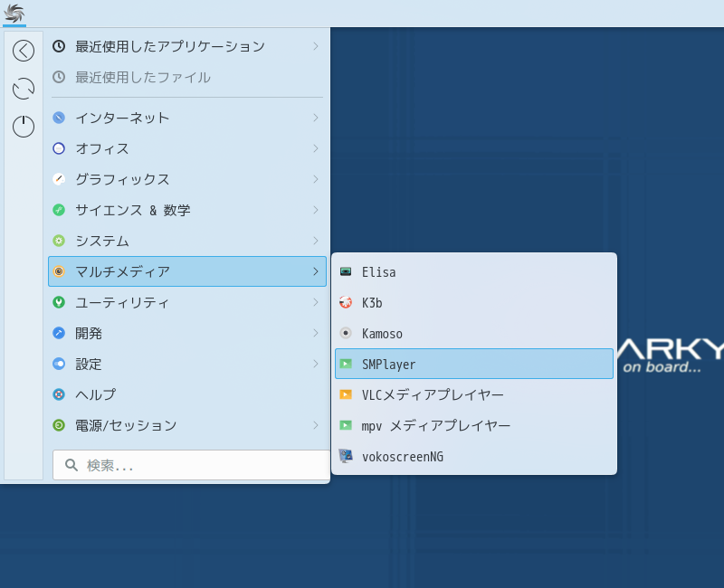Launch Kamoso from the submenu
724x588 pixels.
[474, 333]
